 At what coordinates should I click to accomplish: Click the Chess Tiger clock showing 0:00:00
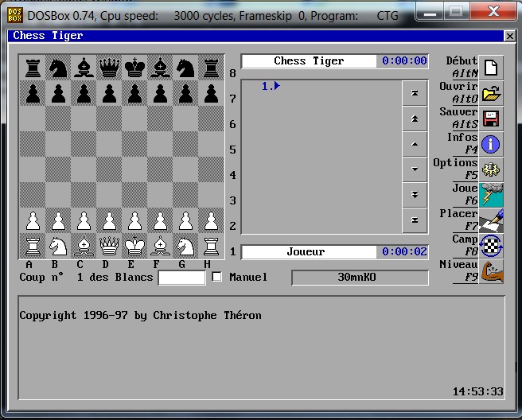(x=404, y=61)
